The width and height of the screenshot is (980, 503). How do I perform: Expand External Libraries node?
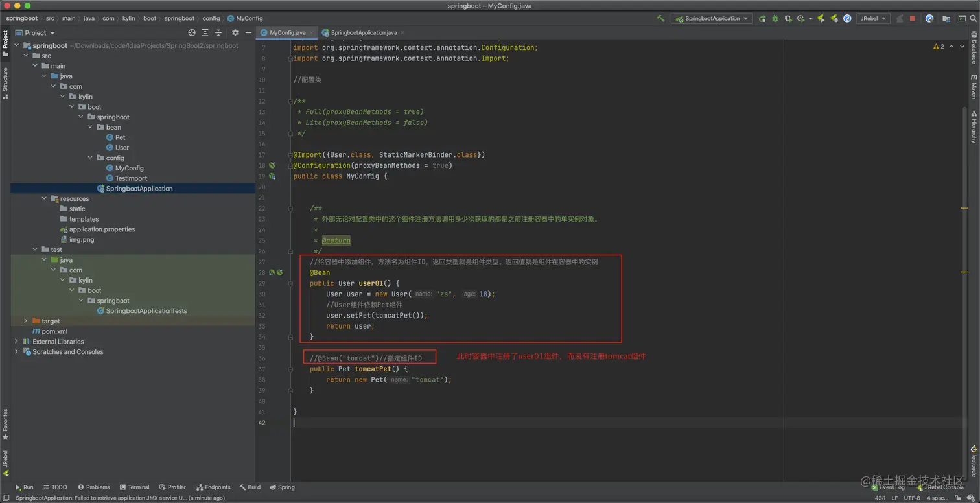(17, 342)
